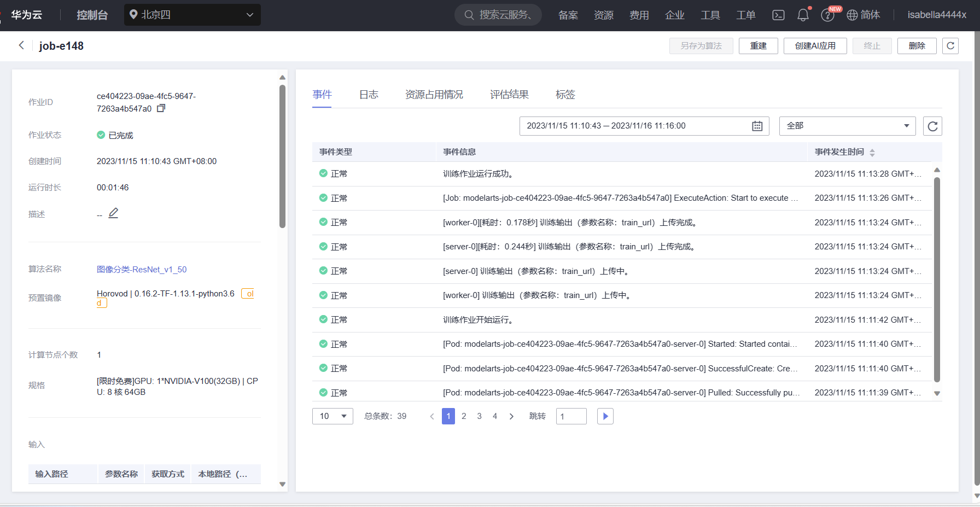Image resolution: width=980 pixels, height=507 pixels.
Task: Click the page jump input field
Action: click(571, 416)
